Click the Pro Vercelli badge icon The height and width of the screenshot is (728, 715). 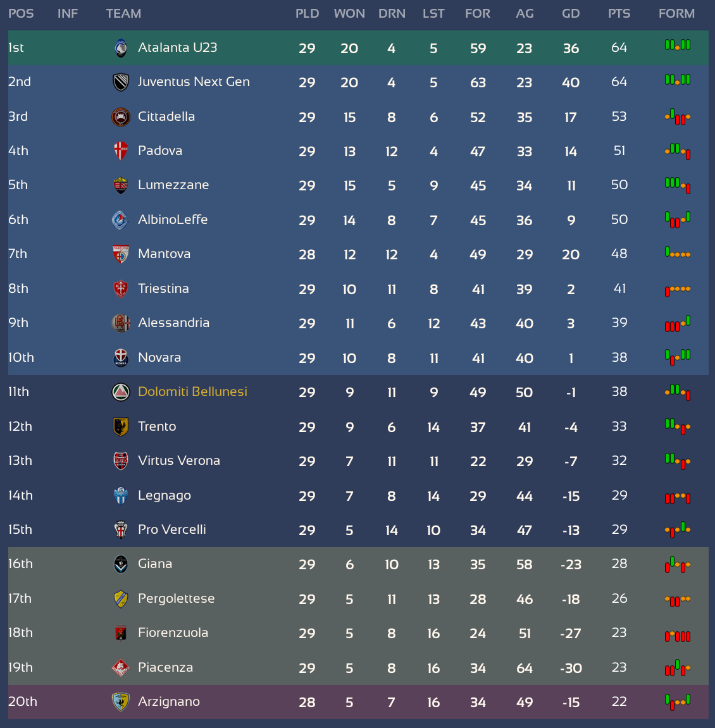pos(121,530)
